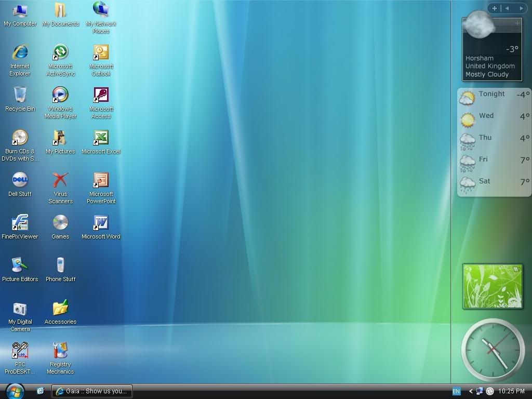Open the My Computer desktop icon
The width and height of the screenshot is (532, 399).
point(20,14)
